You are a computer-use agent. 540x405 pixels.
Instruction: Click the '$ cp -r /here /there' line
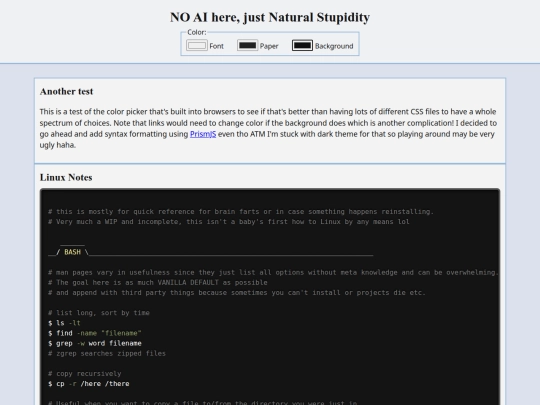pyautogui.click(x=89, y=384)
